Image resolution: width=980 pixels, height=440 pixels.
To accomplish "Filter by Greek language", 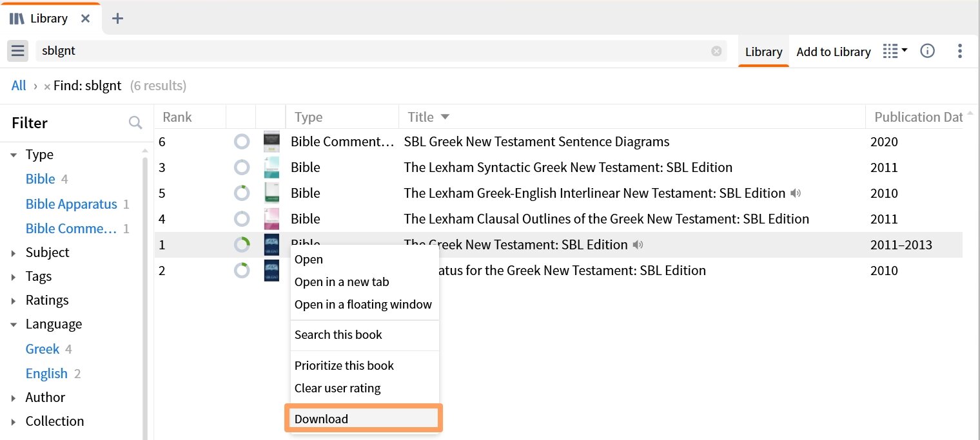I will coord(43,349).
